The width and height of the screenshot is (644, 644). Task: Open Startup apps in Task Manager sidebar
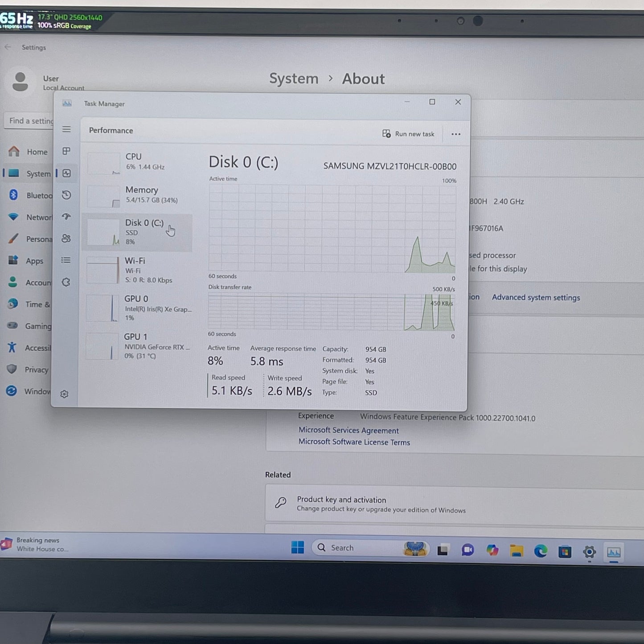66,217
